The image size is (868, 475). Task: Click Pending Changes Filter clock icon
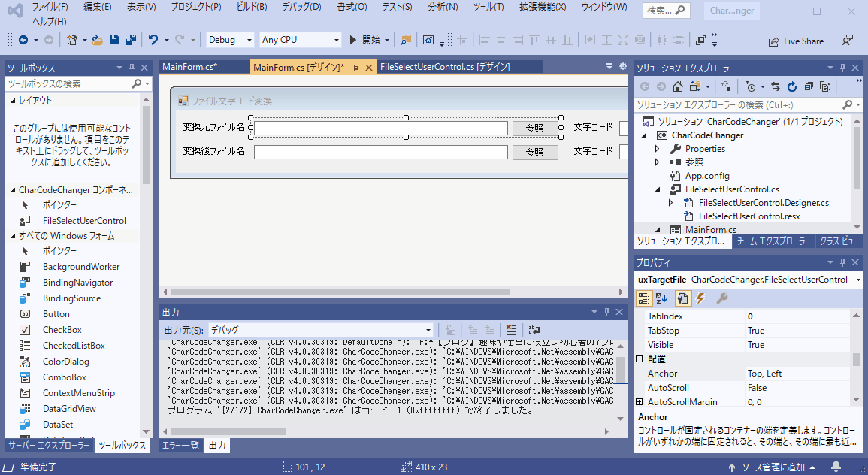751,86
